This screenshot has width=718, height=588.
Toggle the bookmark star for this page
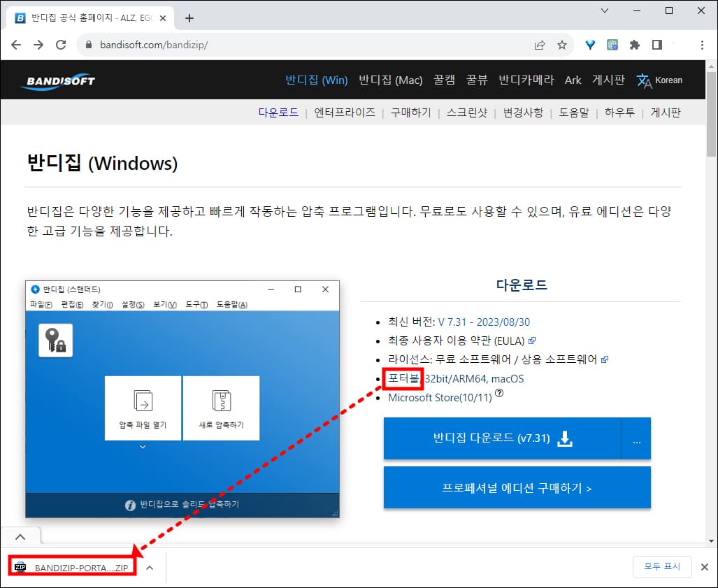coord(562,43)
